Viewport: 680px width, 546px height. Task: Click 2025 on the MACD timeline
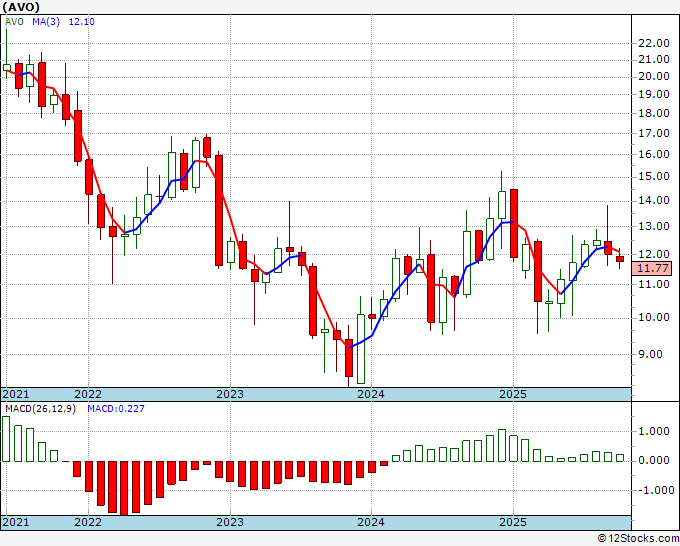pos(513,522)
